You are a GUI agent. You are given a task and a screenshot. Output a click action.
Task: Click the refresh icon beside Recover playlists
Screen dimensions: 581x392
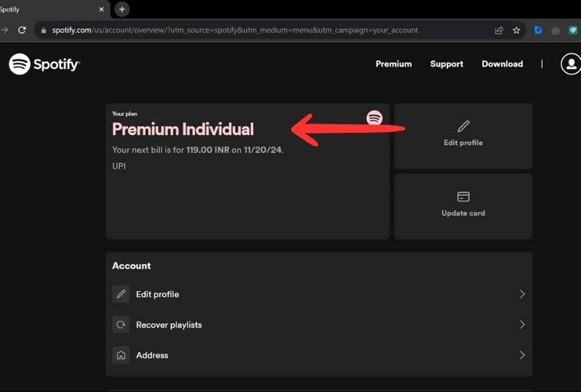pyautogui.click(x=121, y=325)
